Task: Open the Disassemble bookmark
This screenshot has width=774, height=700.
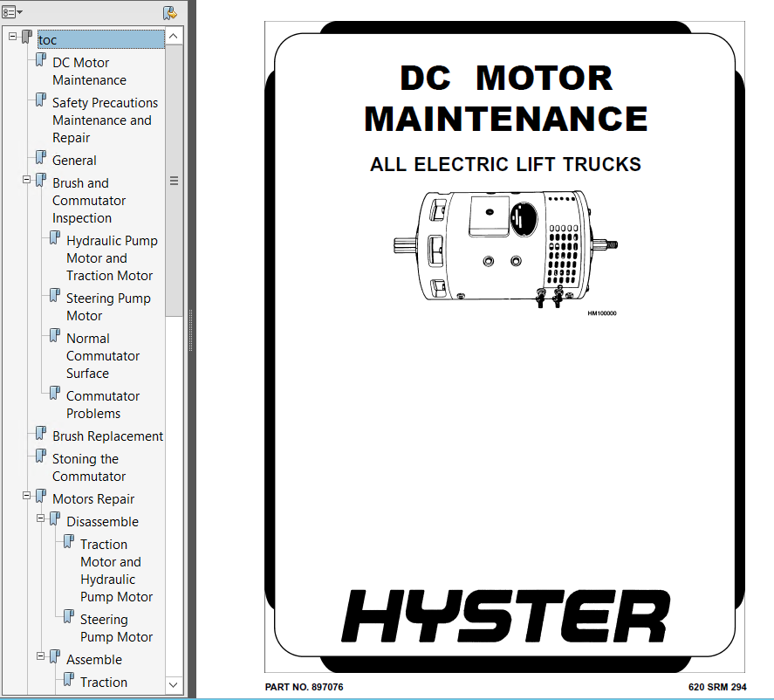Action: (x=102, y=522)
